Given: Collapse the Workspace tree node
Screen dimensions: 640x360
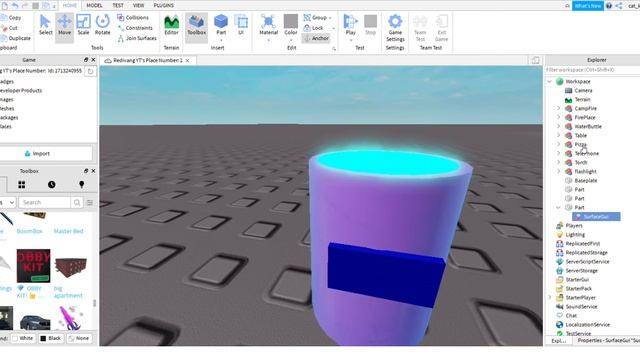Looking at the screenshot, I should click(549, 81).
